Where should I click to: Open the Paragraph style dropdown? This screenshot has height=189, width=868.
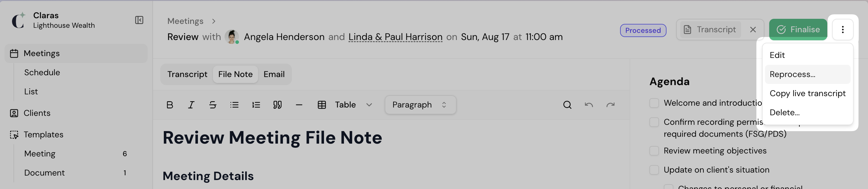(x=420, y=105)
